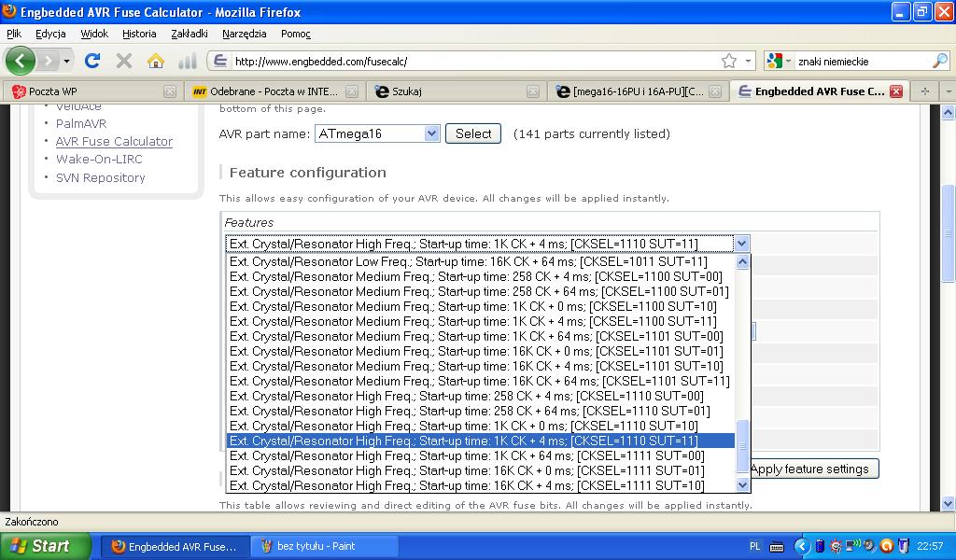The width and height of the screenshot is (956, 560).
Task: Click the search magnifier icon
Action: pos(940,61)
